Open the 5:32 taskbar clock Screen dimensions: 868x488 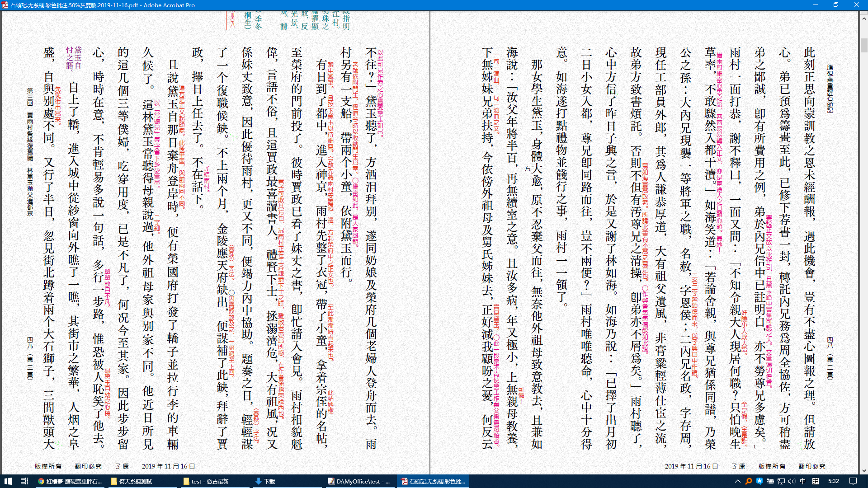tap(834, 481)
